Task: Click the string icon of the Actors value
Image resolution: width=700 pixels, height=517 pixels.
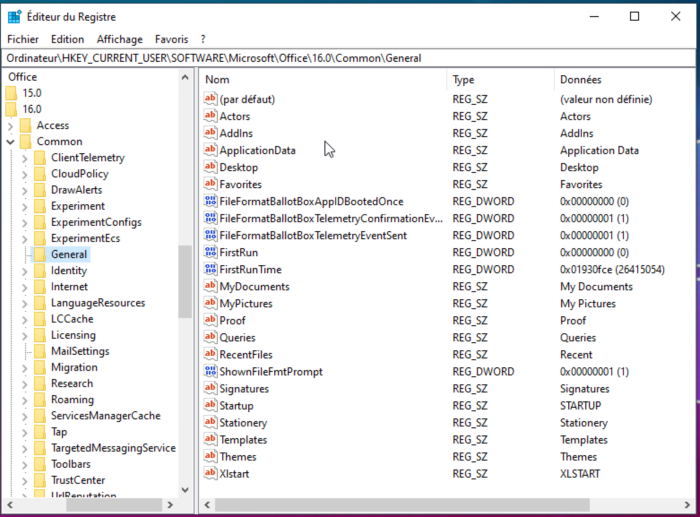Action: [210, 116]
